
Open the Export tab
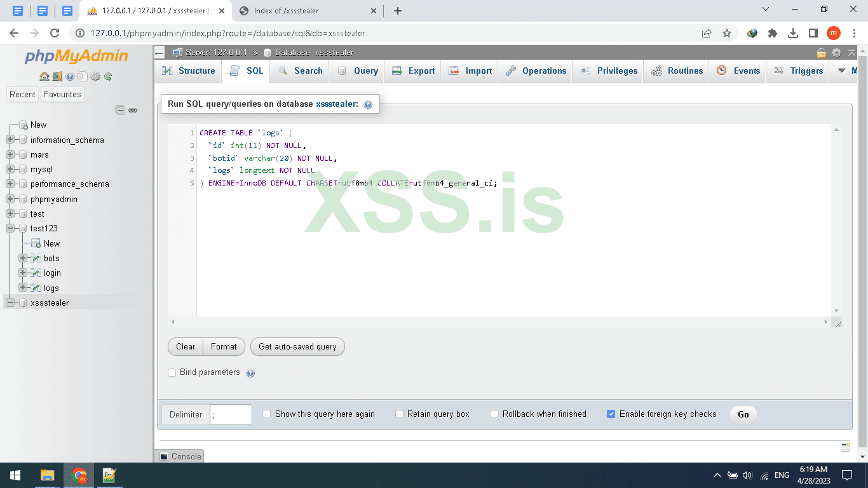coord(413,71)
